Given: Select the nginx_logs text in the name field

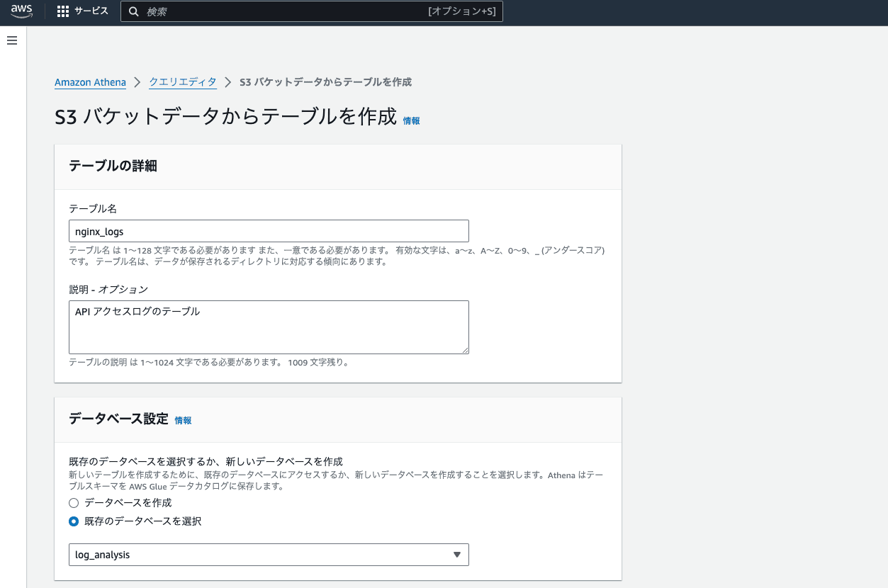Looking at the screenshot, I should [x=99, y=230].
